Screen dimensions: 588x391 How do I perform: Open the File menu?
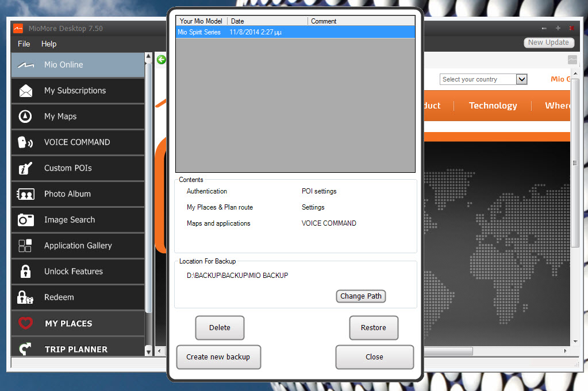tap(24, 44)
